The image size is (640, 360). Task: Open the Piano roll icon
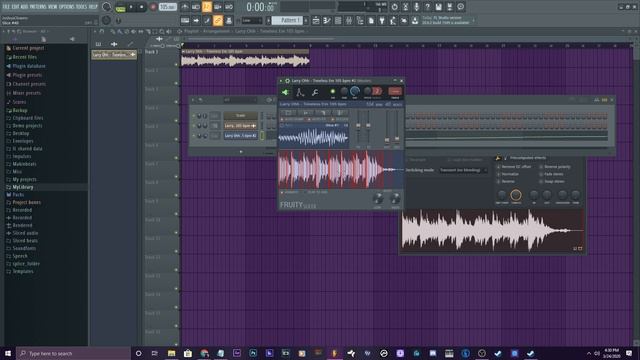pyautogui.click(x=327, y=20)
